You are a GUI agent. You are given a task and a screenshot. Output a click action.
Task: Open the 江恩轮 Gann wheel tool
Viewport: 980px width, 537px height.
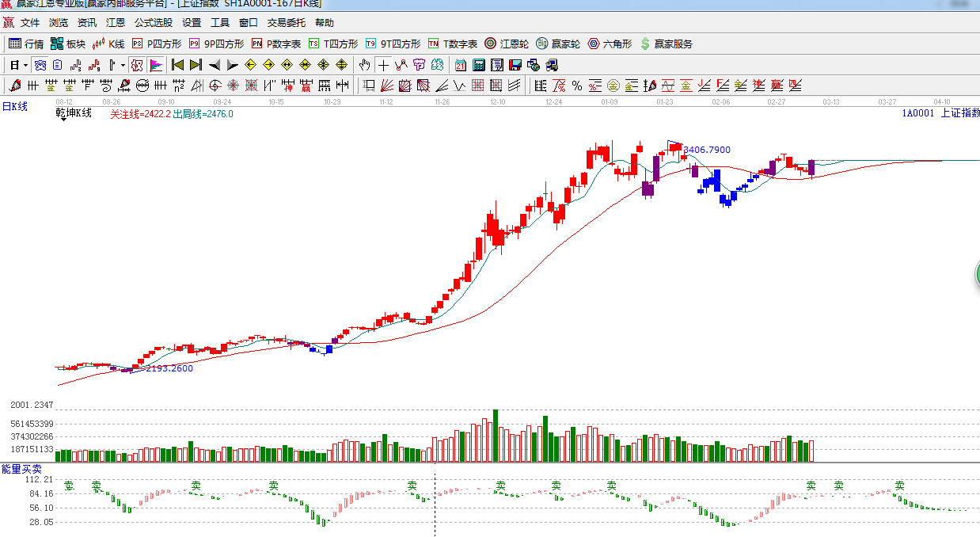point(507,44)
